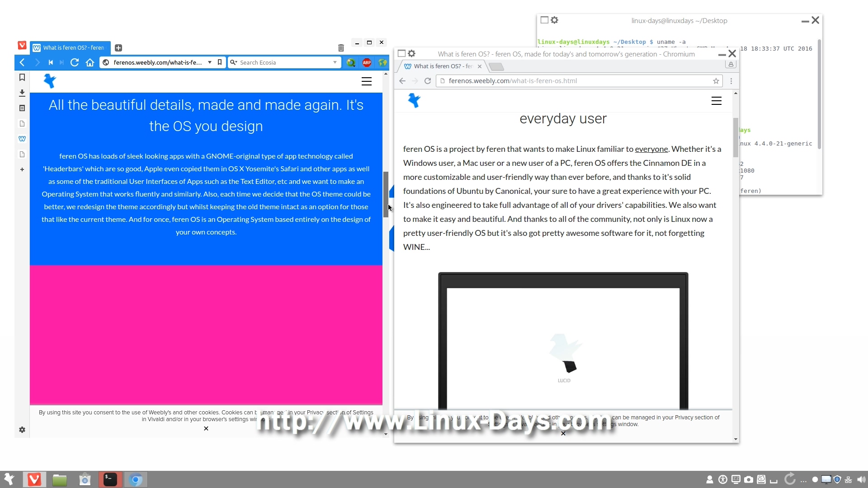
Task: Star this page in Chromium
Action: tap(716, 81)
